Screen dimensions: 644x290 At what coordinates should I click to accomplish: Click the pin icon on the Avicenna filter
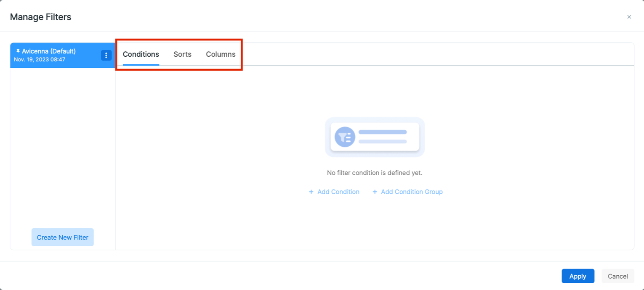pyautogui.click(x=18, y=51)
